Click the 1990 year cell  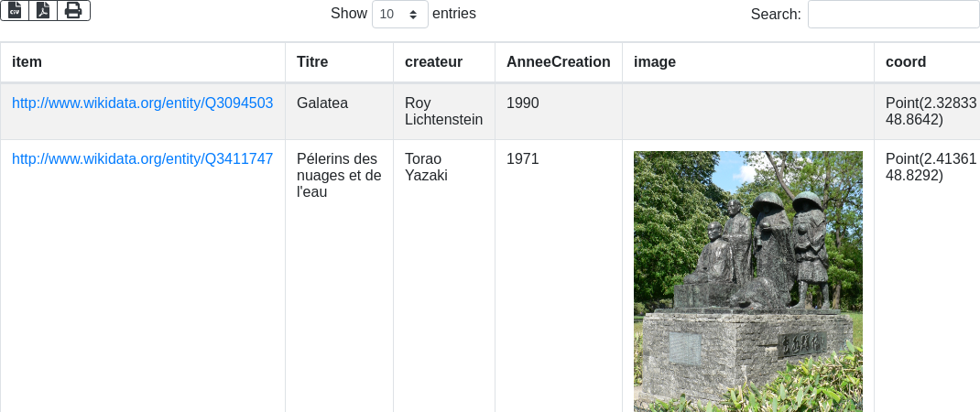(x=522, y=103)
